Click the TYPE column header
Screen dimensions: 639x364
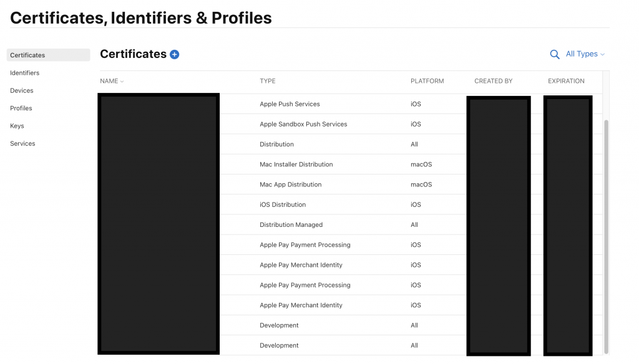(268, 81)
